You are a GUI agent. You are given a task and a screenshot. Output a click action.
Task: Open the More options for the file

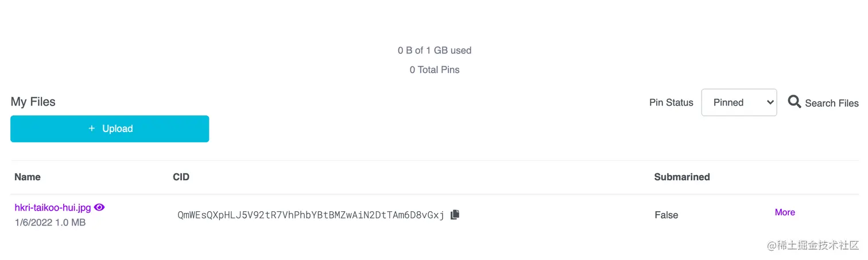click(x=785, y=212)
